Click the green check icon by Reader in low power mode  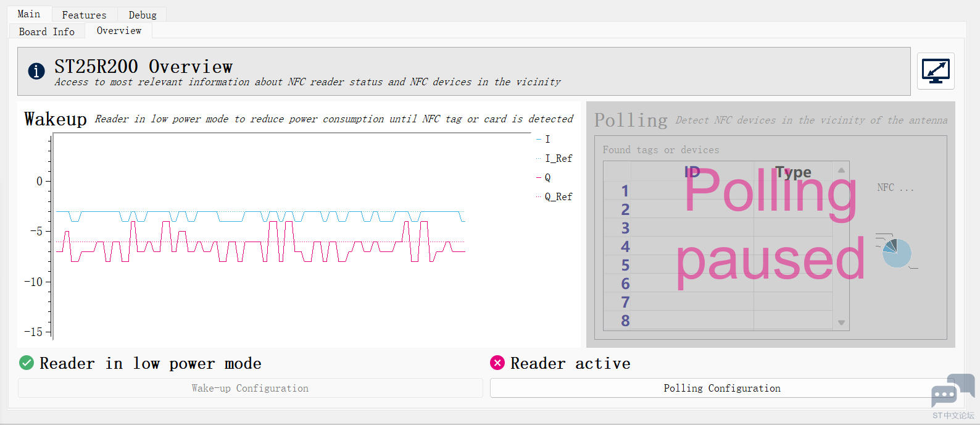coord(27,363)
